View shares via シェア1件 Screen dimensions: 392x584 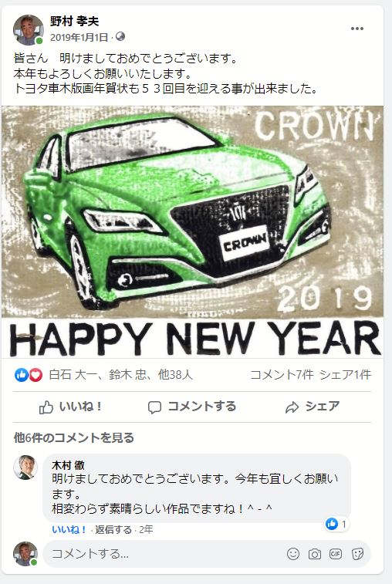point(345,375)
